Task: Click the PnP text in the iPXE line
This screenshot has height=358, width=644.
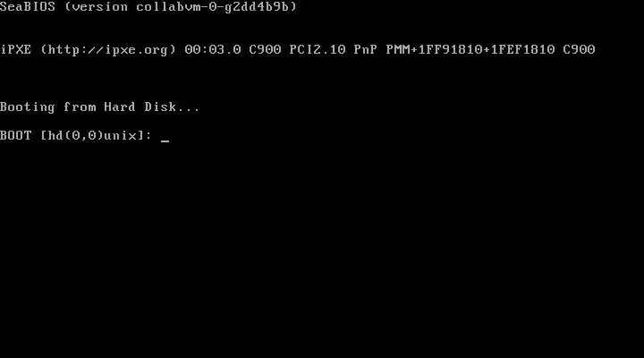Action: tap(366, 50)
